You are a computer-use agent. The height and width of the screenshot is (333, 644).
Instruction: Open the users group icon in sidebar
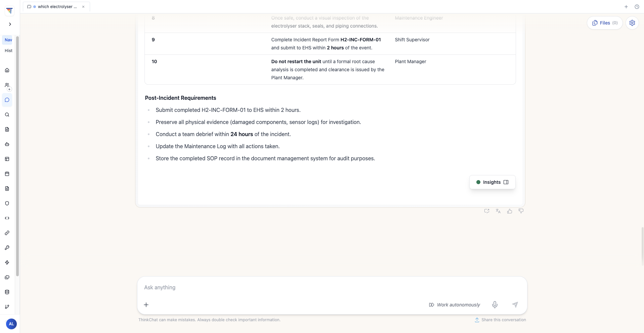coord(7,85)
